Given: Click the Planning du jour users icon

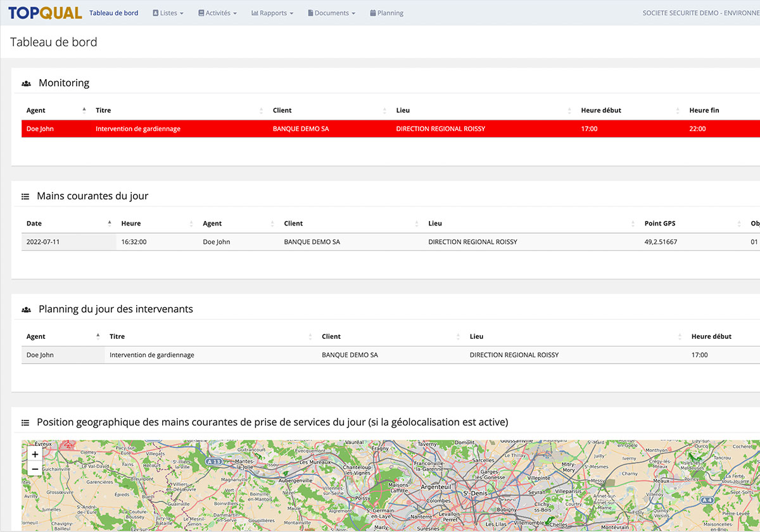Looking at the screenshot, I should pyautogui.click(x=26, y=310).
